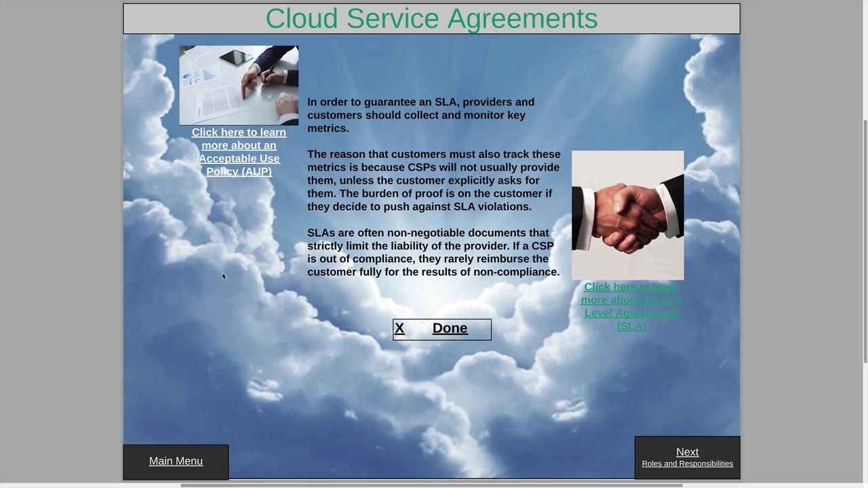The height and width of the screenshot is (488, 868).
Task: Click the 'Cloud Service Agreements' heading
Action: 431,18
